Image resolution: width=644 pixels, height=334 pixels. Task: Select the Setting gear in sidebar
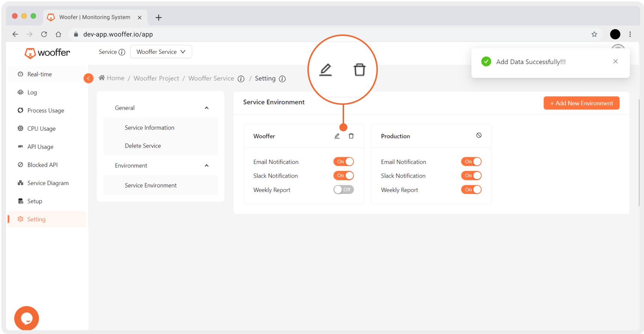click(21, 219)
